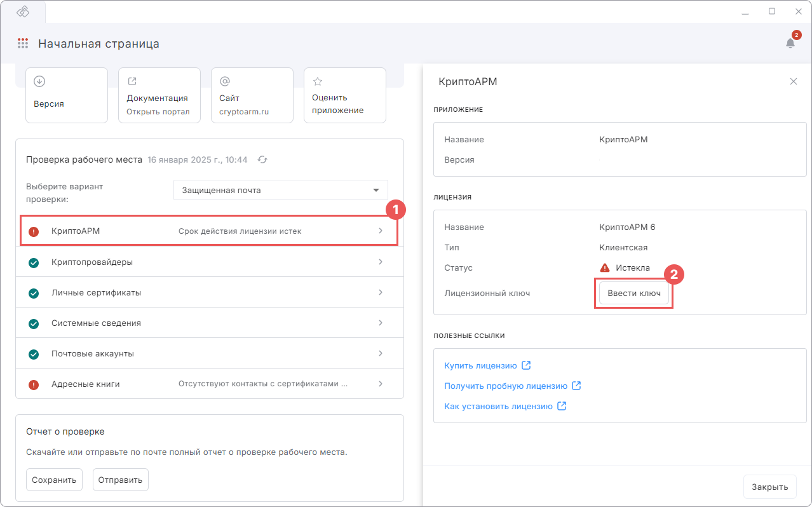Select the Личные сертификаты row label
The height and width of the screenshot is (507, 812).
click(96, 293)
